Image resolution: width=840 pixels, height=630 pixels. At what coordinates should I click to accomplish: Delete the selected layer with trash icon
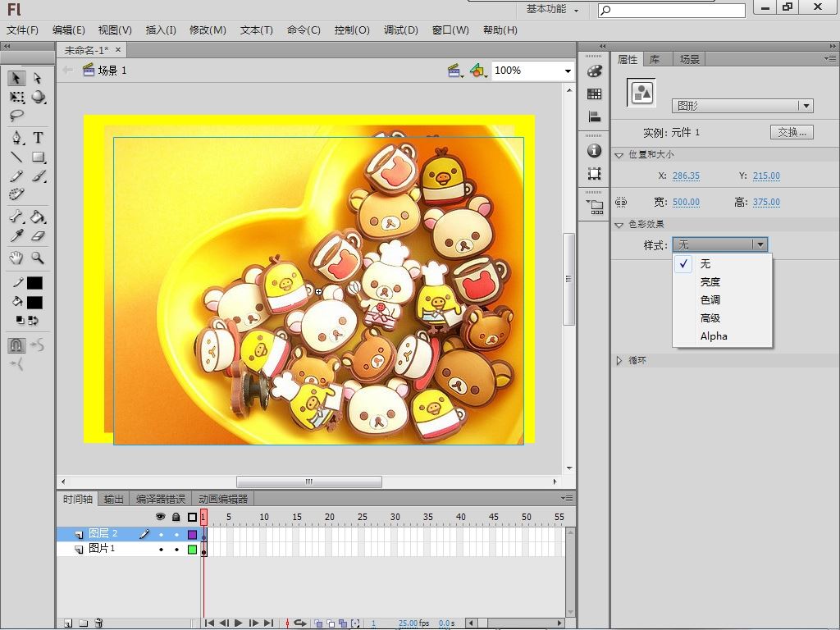pos(98,623)
